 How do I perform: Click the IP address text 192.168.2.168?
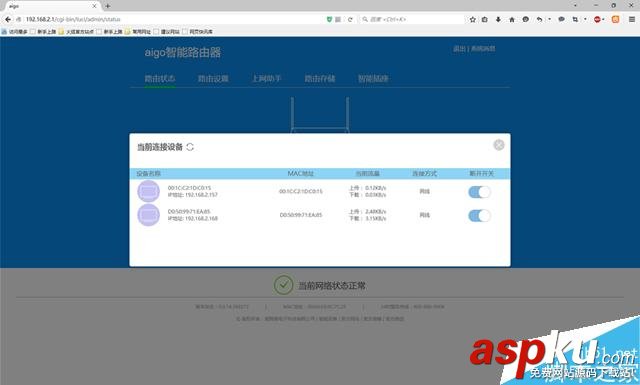[201, 218]
